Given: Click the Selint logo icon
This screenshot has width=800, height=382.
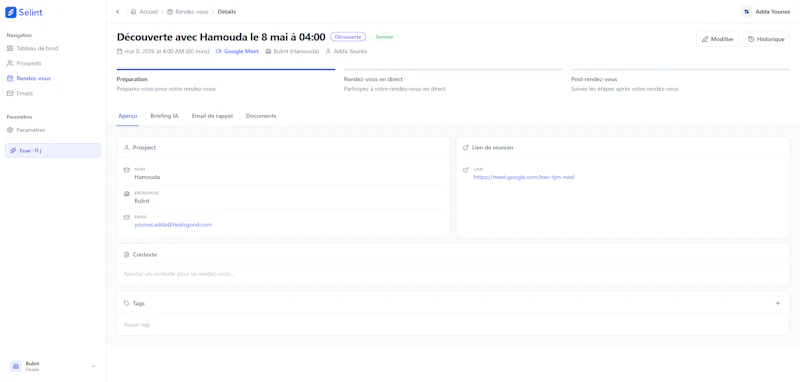Looking at the screenshot, I should click(x=11, y=12).
